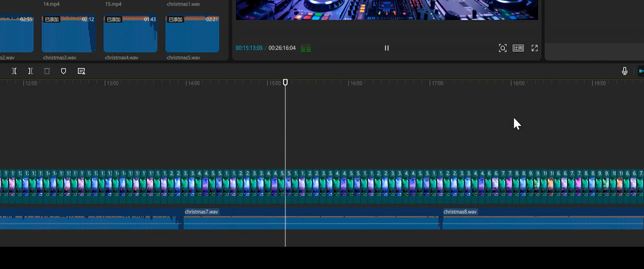
Task: Click the 14:00 mark on the timeline ruler
Action: coord(194,83)
